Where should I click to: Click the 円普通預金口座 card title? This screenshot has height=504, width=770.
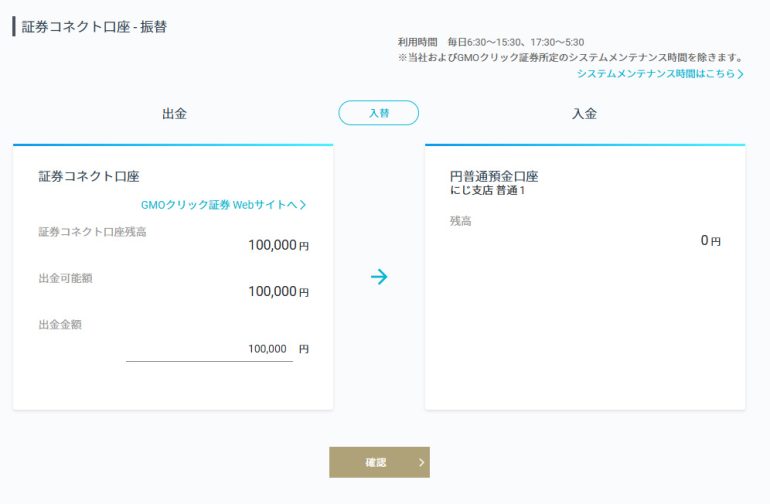click(494, 176)
